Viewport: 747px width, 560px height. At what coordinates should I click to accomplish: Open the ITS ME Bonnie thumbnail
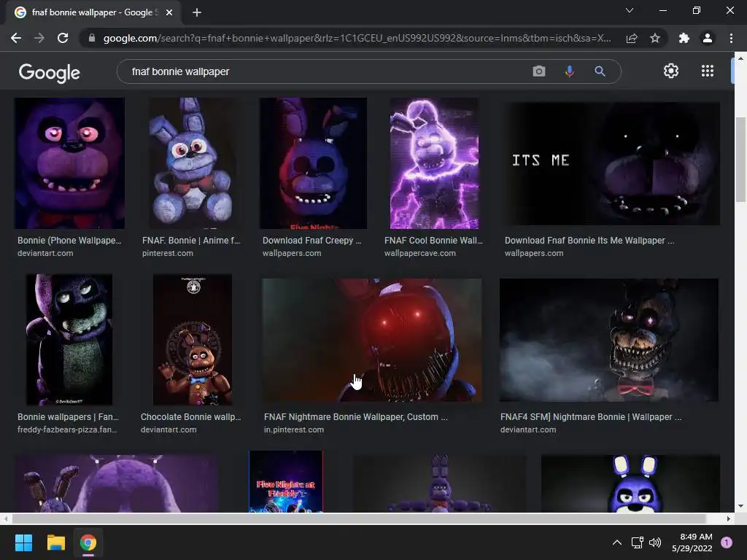pyautogui.click(x=612, y=163)
